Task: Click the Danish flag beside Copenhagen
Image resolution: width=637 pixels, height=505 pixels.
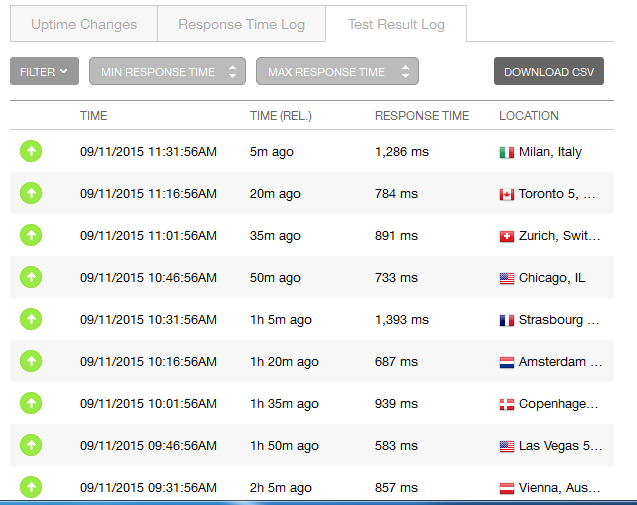Action: tap(507, 404)
